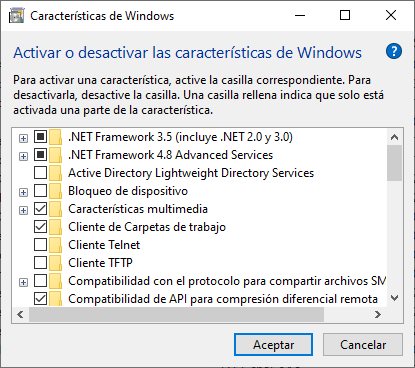415x368 pixels.
Task: Uncheck Cliente de Carpetas de trabajo
Action: [x=41, y=227]
